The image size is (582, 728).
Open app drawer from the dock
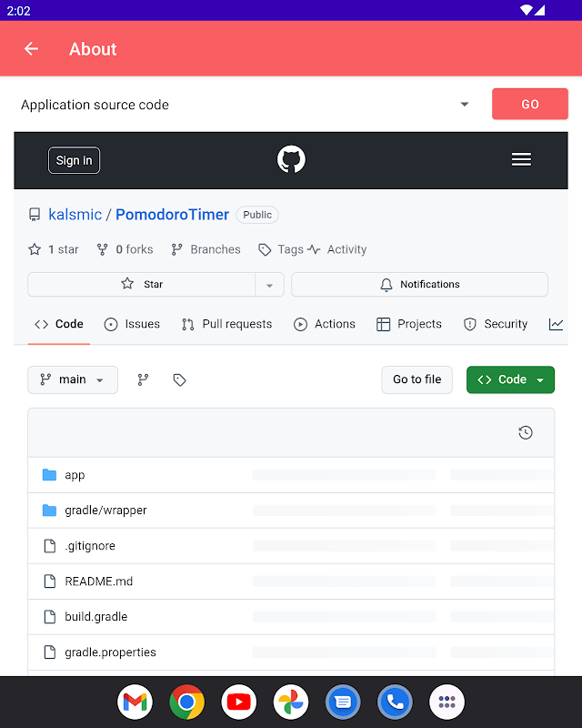[447, 702]
